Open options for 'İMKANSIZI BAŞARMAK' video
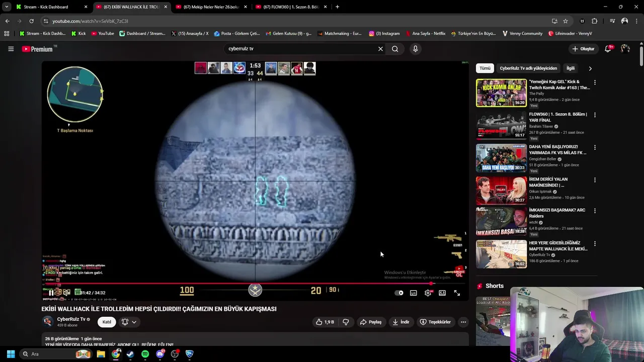Image resolution: width=644 pixels, height=362 pixels. coord(595,211)
